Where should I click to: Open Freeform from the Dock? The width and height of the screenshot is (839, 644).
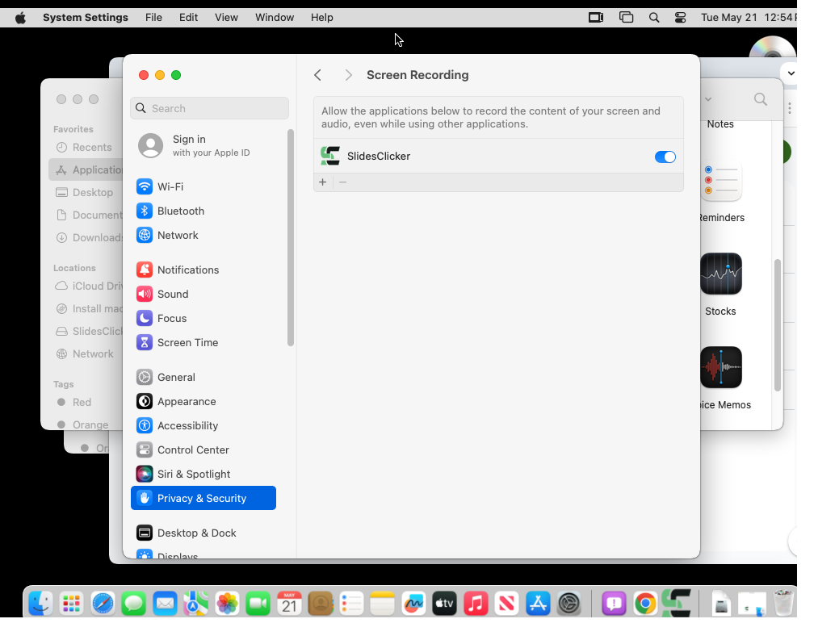(413, 604)
